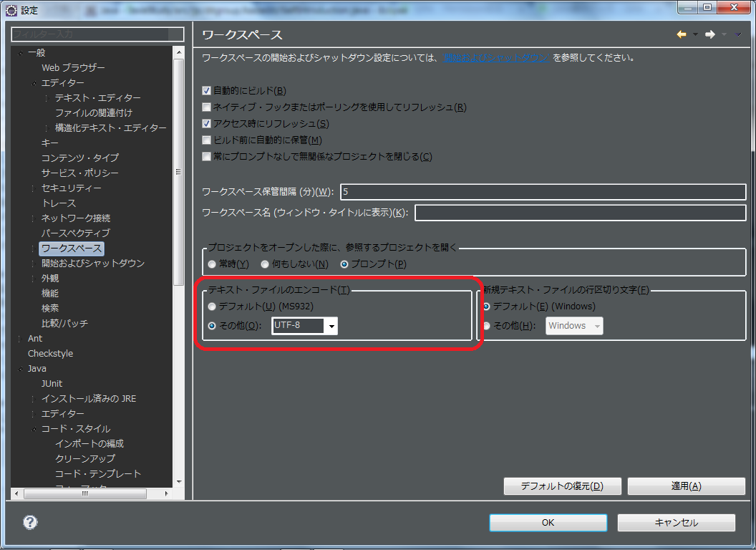Expand the テキスト・エディター node
Image resolution: width=756 pixels, height=550 pixels.
click(x=47, y=98)
